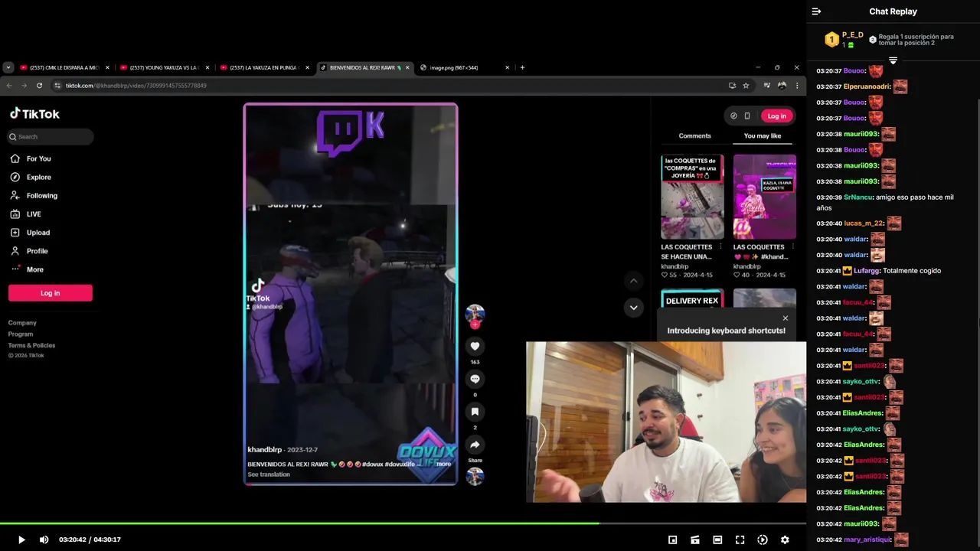The width and height of the screenshot is (980, 551).
Task: Click the sound disc icon below Share
Action: click(475, 476)
